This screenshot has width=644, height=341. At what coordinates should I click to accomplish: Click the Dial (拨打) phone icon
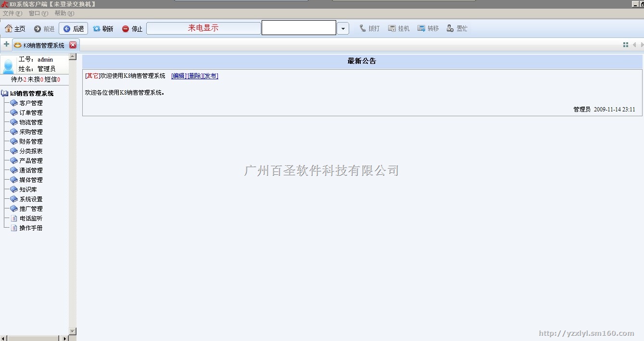click(x=363, y=28)
